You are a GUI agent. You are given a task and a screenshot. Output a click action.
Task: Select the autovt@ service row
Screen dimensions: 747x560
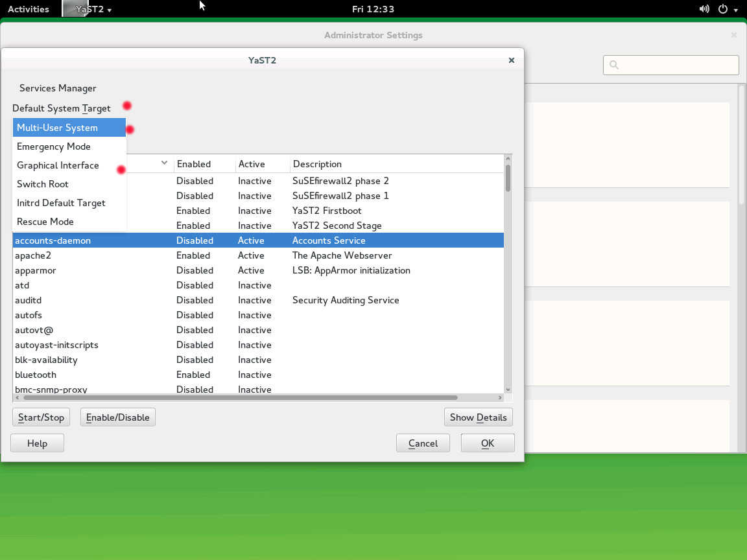(x=258, y=330)
